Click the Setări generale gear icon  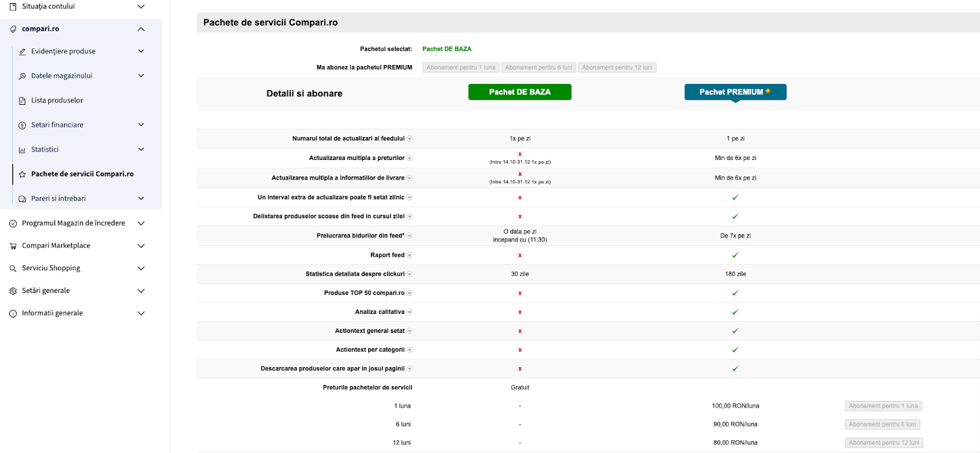click(13, 291)
